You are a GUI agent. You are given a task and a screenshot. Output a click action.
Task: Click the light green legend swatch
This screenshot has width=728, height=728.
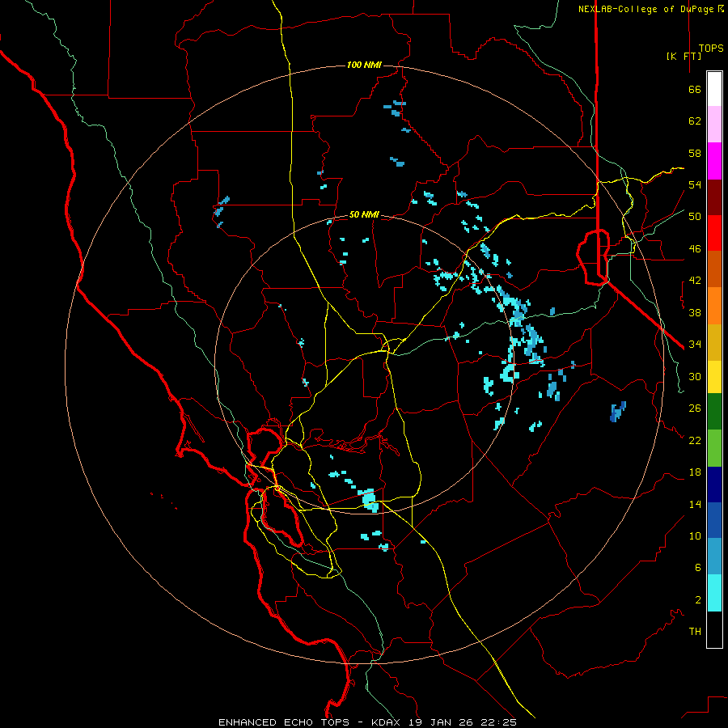pos(714,448)
